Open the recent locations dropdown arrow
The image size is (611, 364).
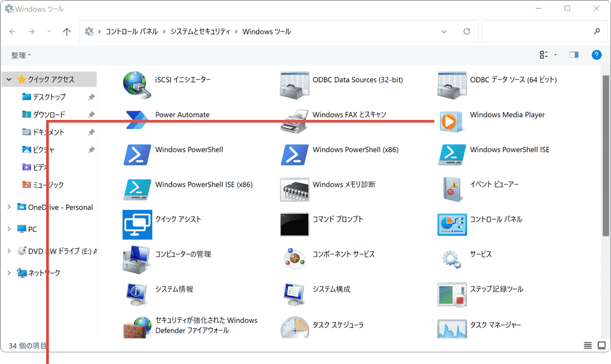coord(49,31)
